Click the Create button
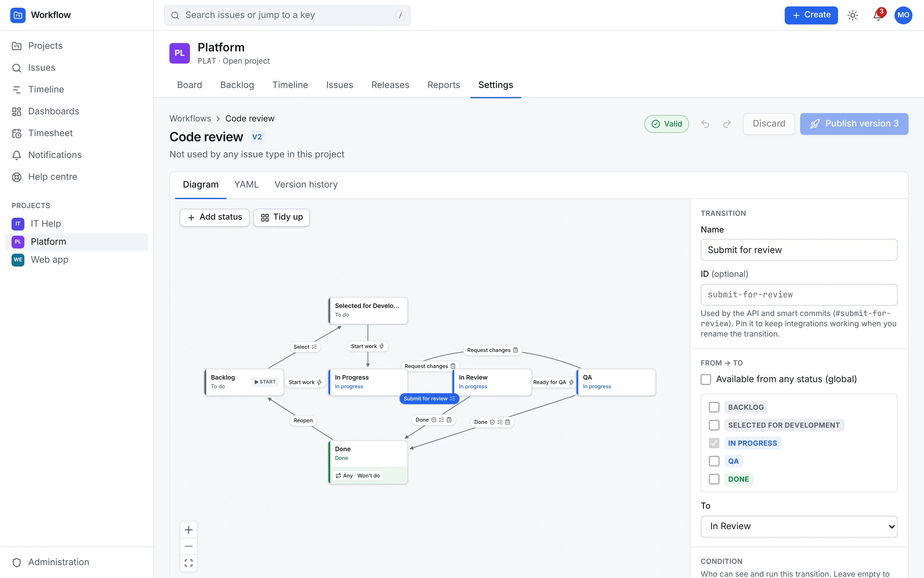The width and height of the screenshot is (924, 578). coord(811,15)
